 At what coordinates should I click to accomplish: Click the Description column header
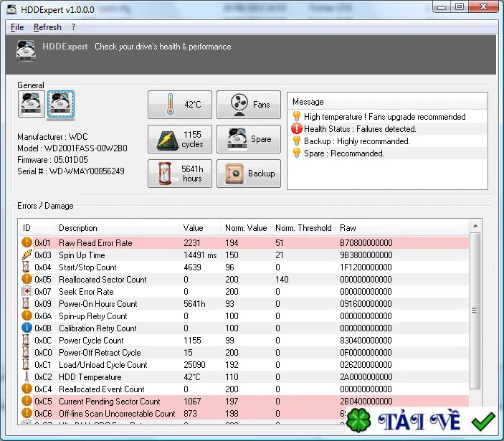click(x=116, y=228)
